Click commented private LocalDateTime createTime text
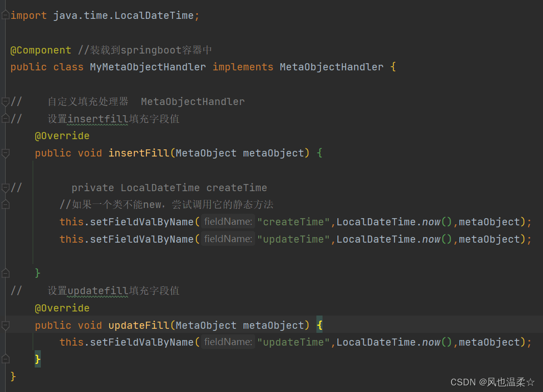 tap(169, 188)
